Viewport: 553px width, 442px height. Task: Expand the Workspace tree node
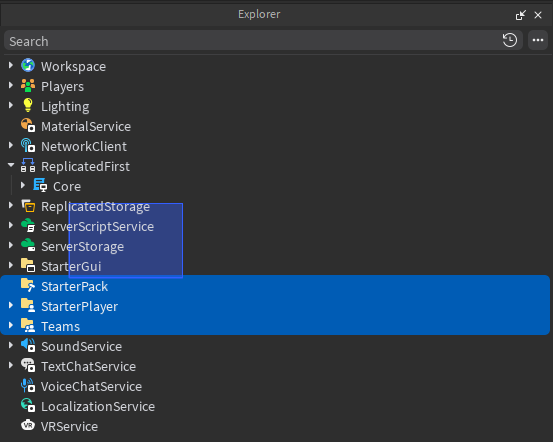11,66
